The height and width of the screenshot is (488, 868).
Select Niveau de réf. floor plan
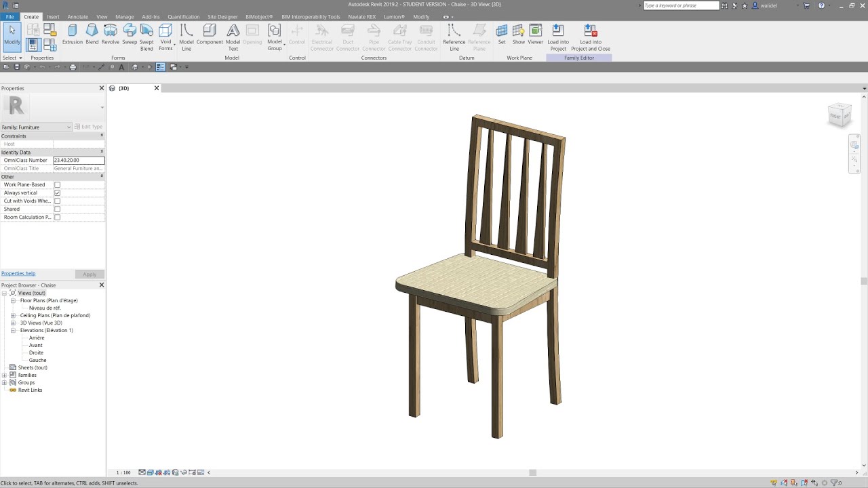click(45, 308)
